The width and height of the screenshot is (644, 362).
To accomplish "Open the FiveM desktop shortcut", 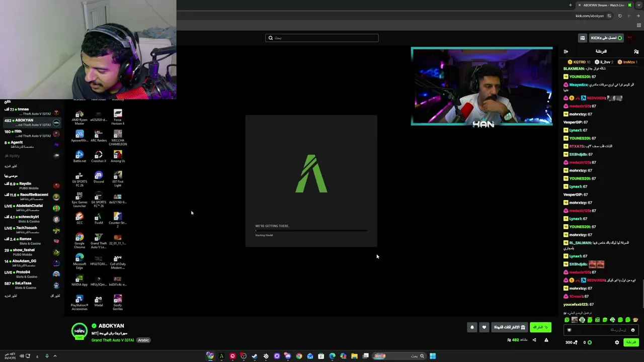I will click(99, 219).
